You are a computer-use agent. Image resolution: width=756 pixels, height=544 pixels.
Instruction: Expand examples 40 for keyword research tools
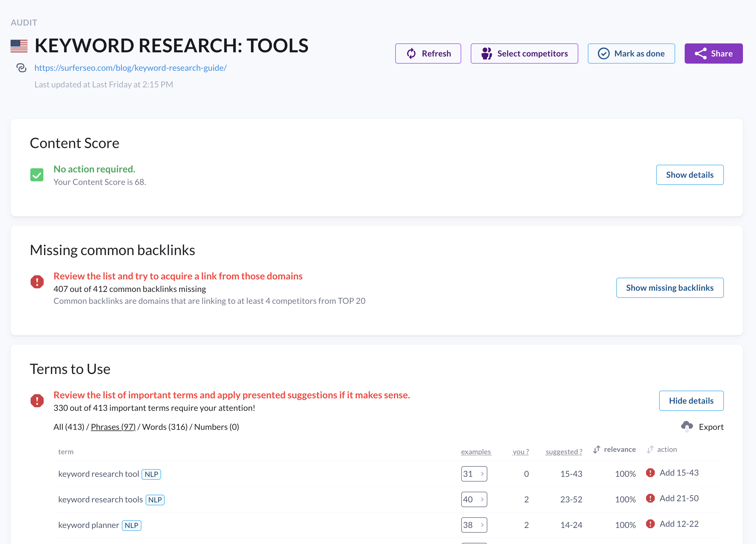(474, 499)
